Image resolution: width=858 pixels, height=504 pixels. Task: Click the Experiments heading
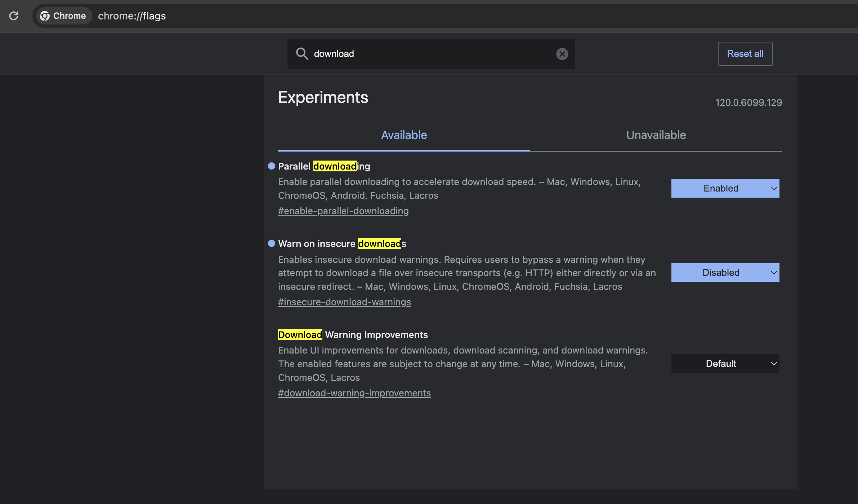click(x=323, y=97)
